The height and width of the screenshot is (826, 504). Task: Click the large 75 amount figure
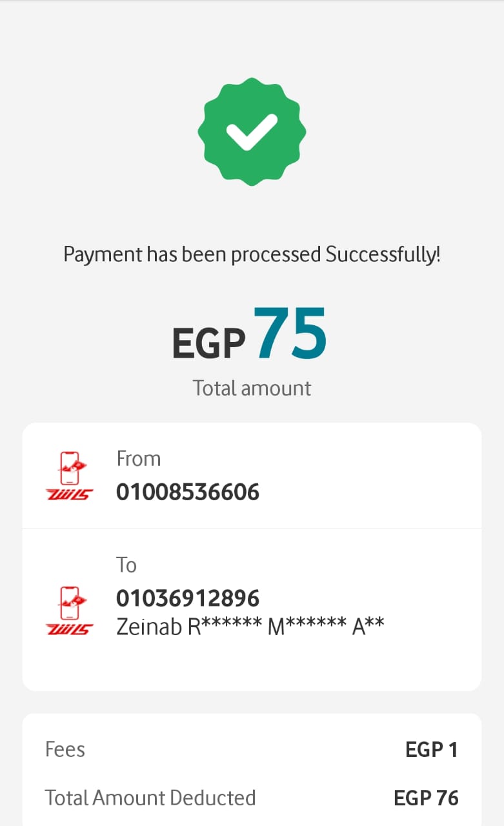point(290,336)
